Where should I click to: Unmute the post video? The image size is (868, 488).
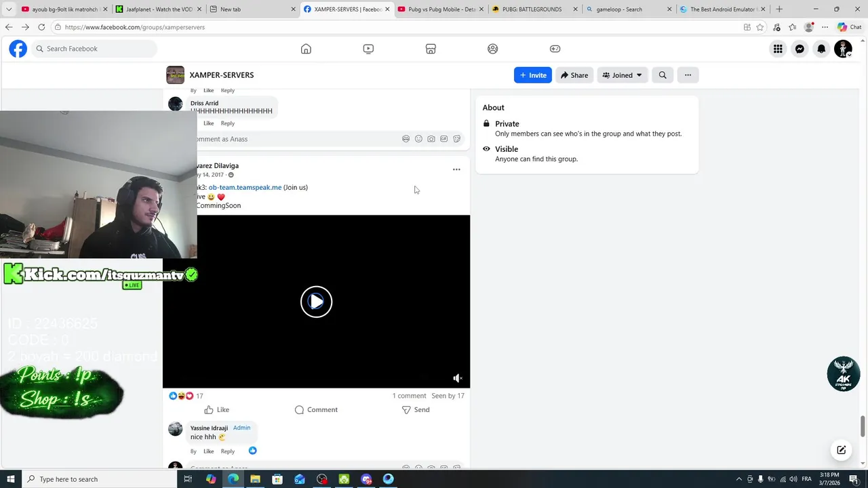pos(458,378)
